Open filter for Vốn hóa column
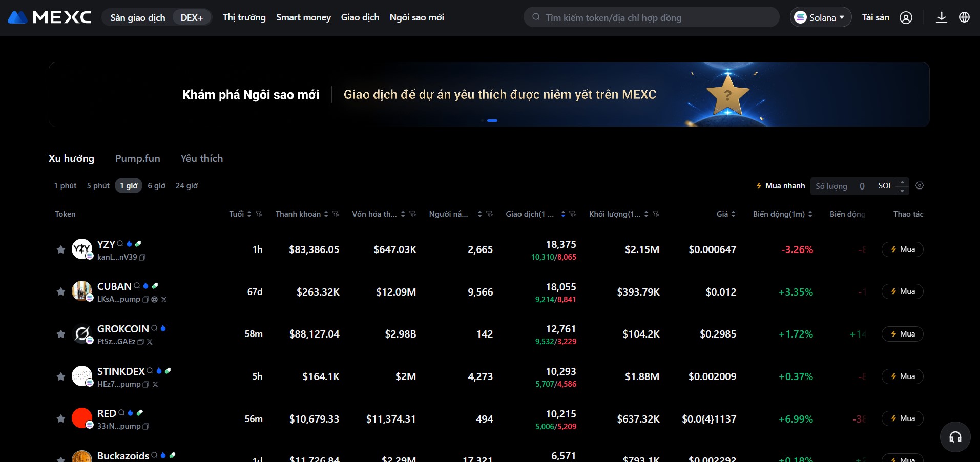 (x=413, y=214)
